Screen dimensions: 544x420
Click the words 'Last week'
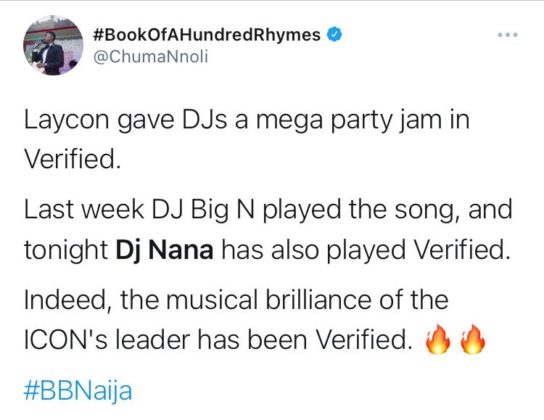pyautogui.click(x=84, y=209)
